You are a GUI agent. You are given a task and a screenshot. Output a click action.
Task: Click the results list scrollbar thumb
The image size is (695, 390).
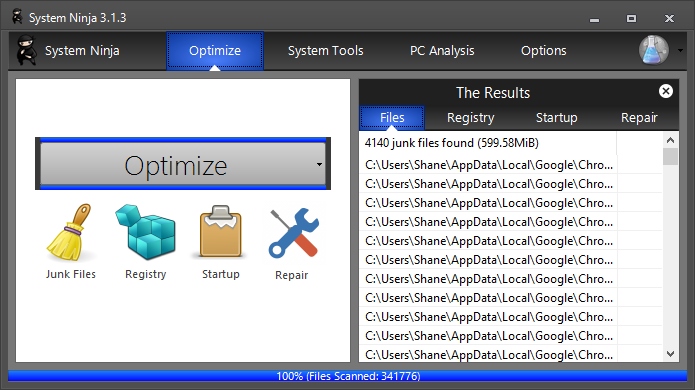pyautogui.click(x=670, y=156)
